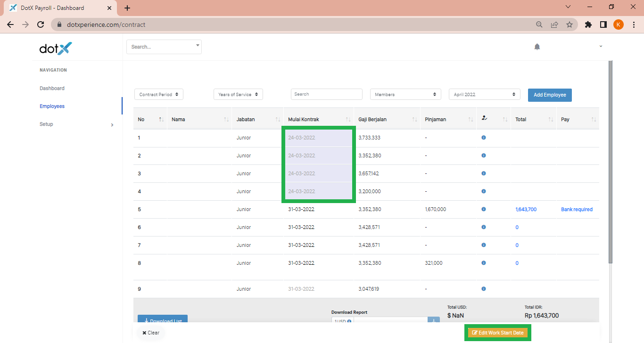Screen dimensions: 644x343
Task: Select 24-03-2022 date in row 3
Action: click(x=301, y=173)
